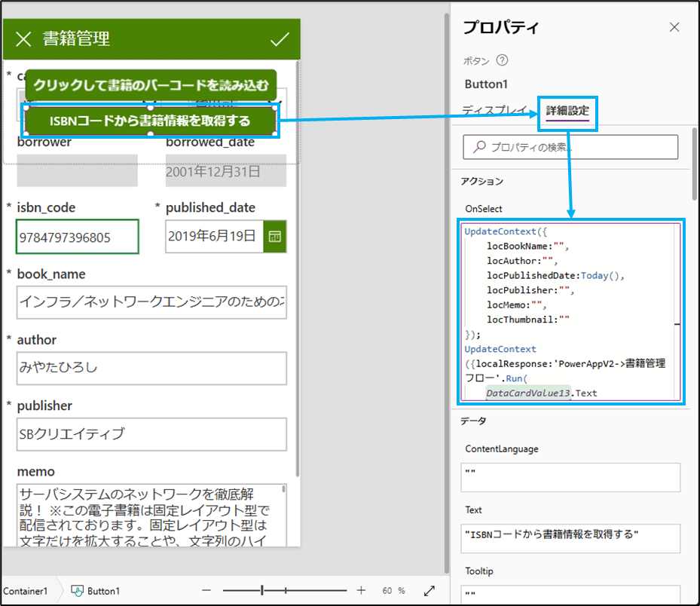700x606 pixels.
Task: Zoom out with the minus icon
Action: (x=206, y=590)
